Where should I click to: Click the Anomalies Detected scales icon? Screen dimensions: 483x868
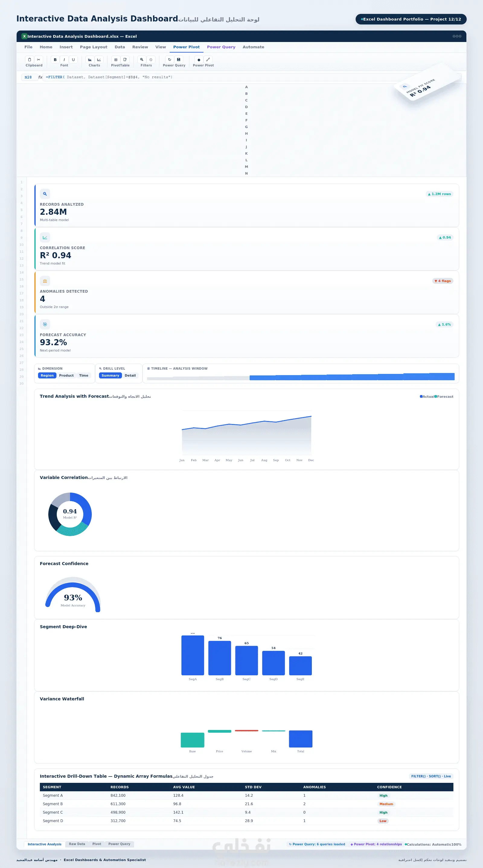click(45, 281)
